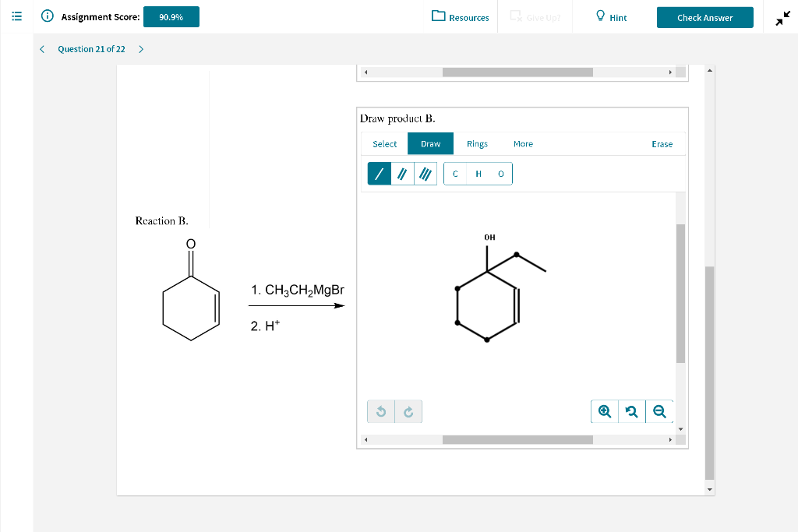Screen dimensions: 798x532
Task: Zoom out on the drawn structure
Action: [x=659, y=410]
